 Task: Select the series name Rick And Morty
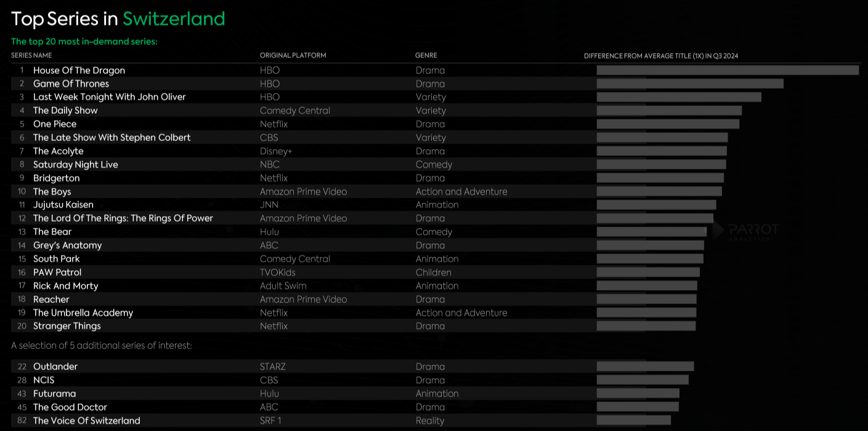pos(65,286)
